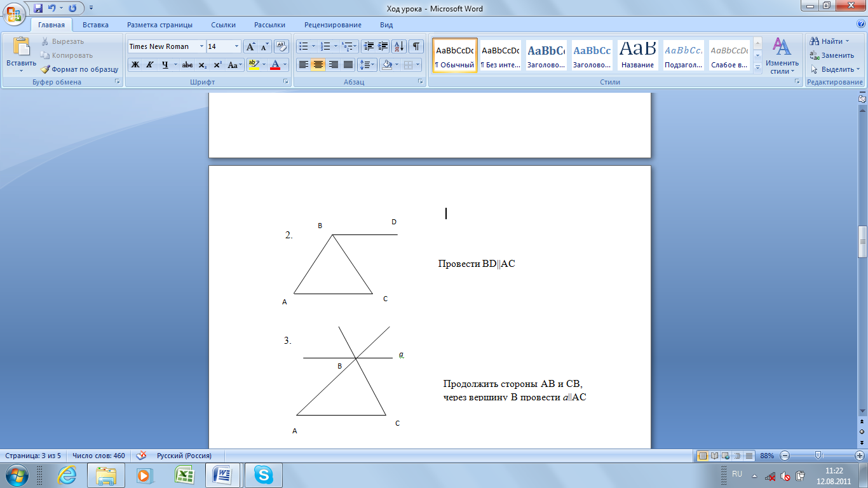Open font name Times New Roman dropdown
Image resolution: width=868 pixels, height=488 pixels.
click(201, 46)
